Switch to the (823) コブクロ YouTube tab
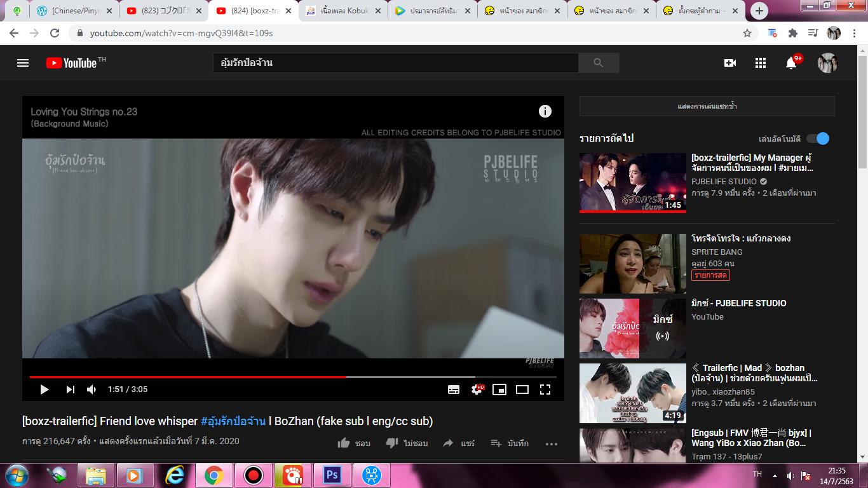This screenshot has width=868, height=488. coord(164,11)
